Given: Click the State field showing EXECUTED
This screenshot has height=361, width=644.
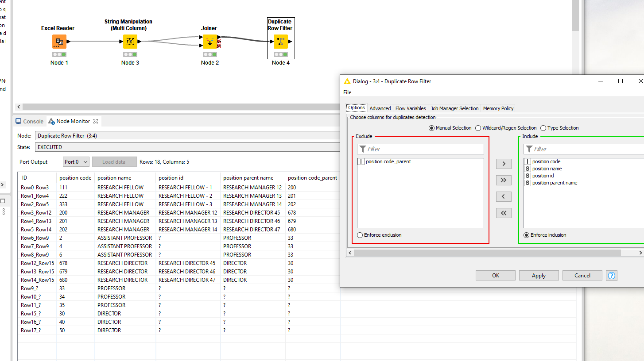Looking at the screenshot, I should click(x=188, y=147).
